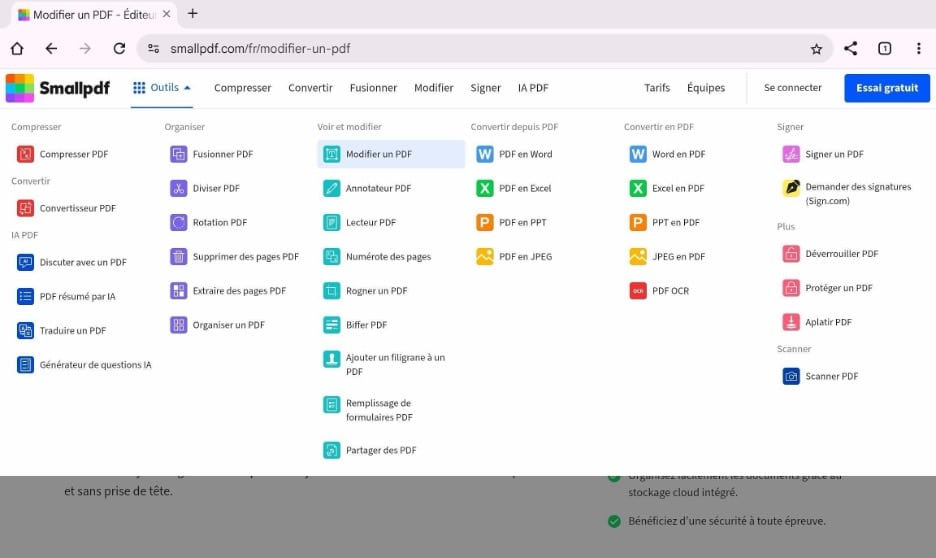
Task: Click the Signer un PDF signature icon
Action: 791,154
